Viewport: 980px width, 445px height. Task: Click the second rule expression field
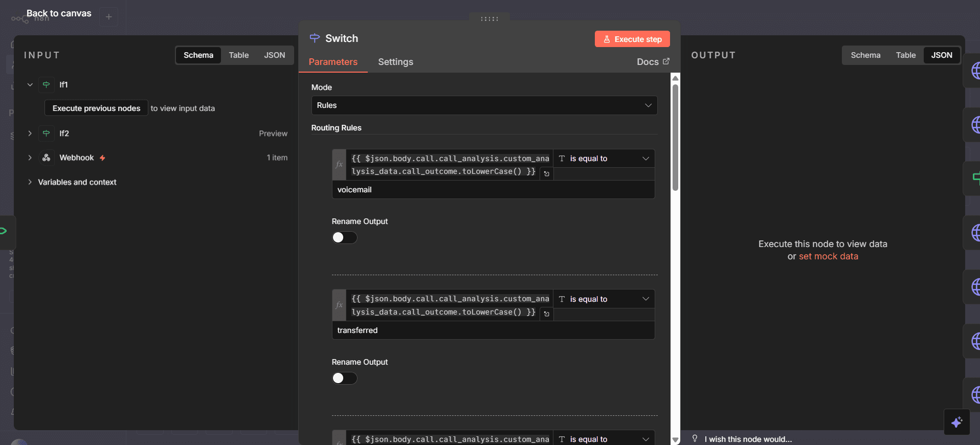(450, 305)
